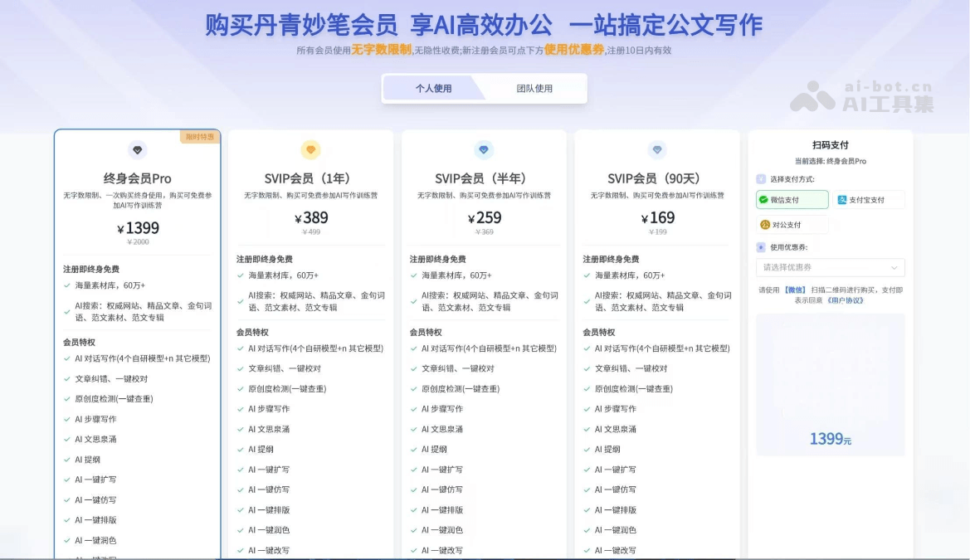Click the diamond icon for SVIP 90天
Viewport: 970px width, 560px height.
(x=657, y=150)
